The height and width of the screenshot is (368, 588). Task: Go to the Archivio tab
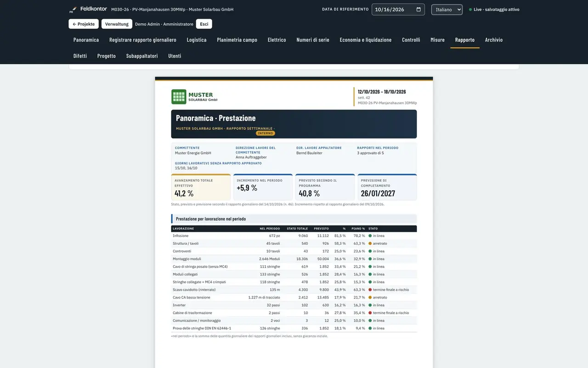(x=494, y=40)
